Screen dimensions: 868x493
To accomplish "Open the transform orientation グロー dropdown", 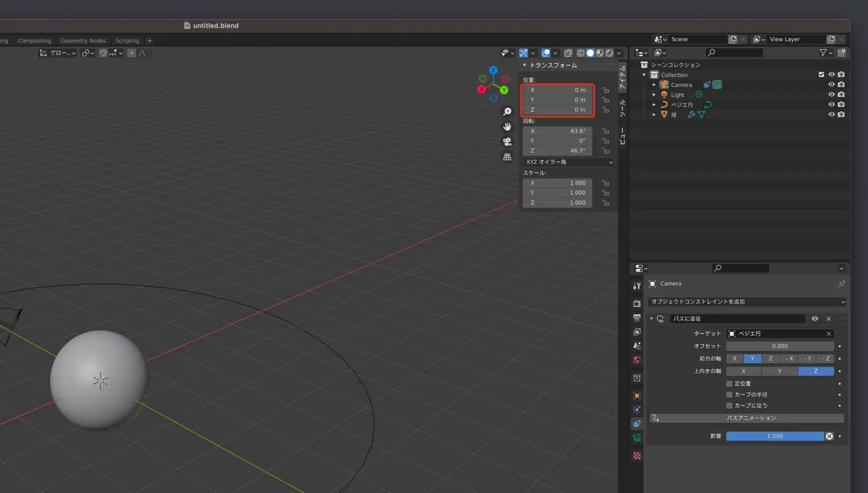I will 58,53.
